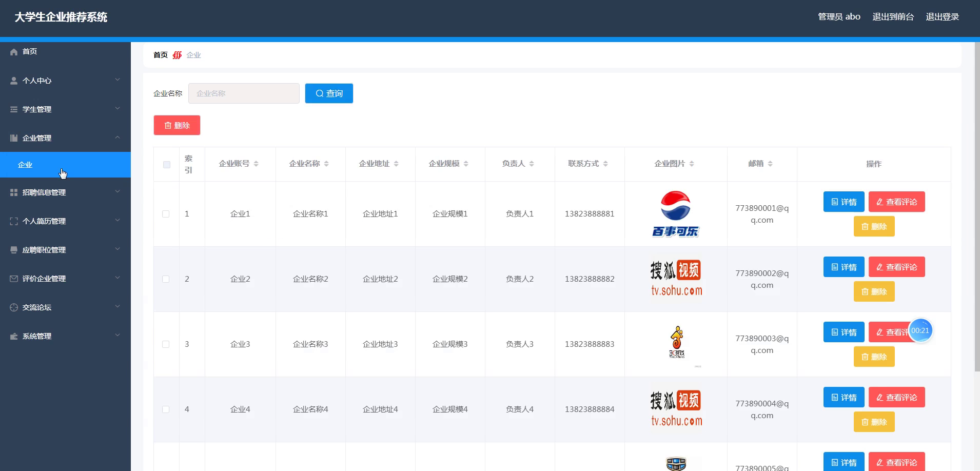Viewport: 980px width, 471px height.
Task: Click the 个人简历管理 frame icon
Action: (14, 221)
